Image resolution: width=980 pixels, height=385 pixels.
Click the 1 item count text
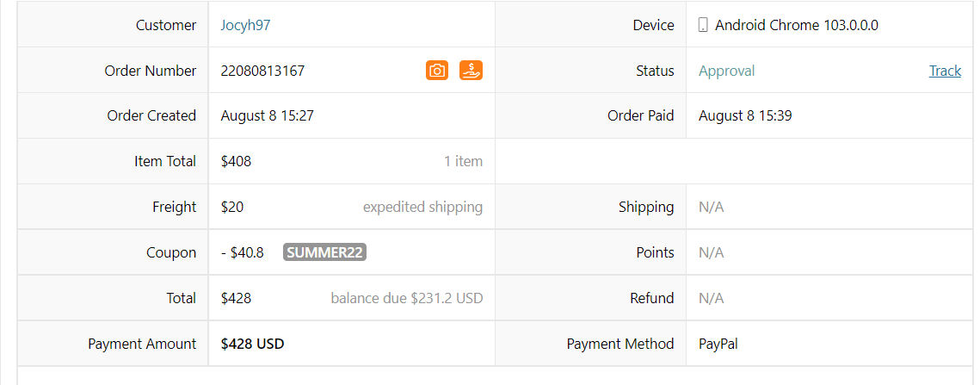click(464, 162)
